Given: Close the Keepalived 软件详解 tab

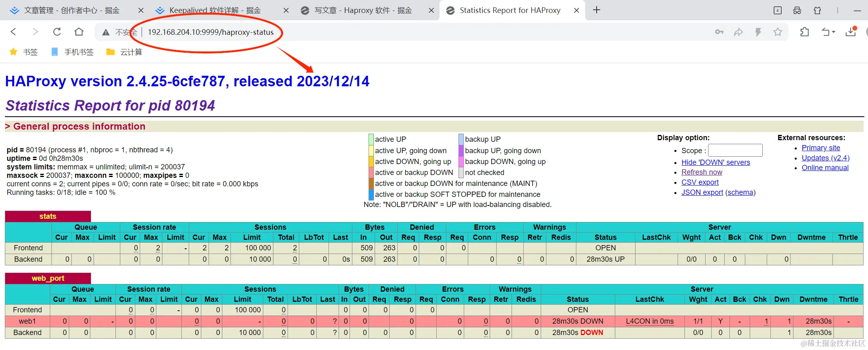Looking at the screenshot, I should (x=286, y=11).
